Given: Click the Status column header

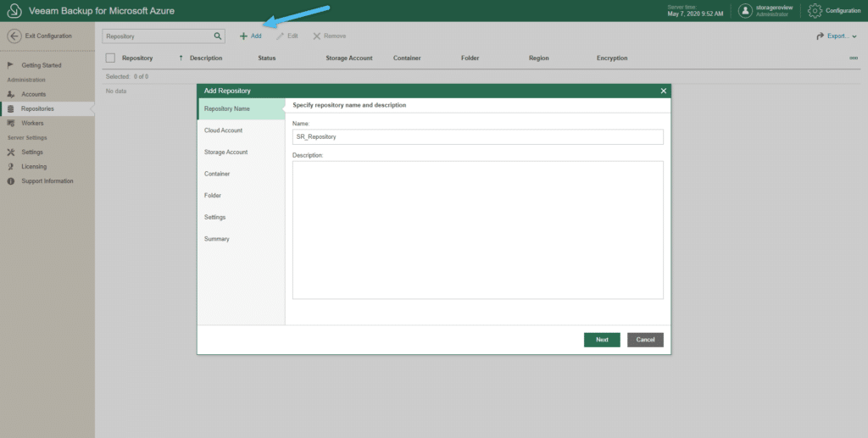Looking at the screenshot, I should pyautogui.click(x=267, y=58).
